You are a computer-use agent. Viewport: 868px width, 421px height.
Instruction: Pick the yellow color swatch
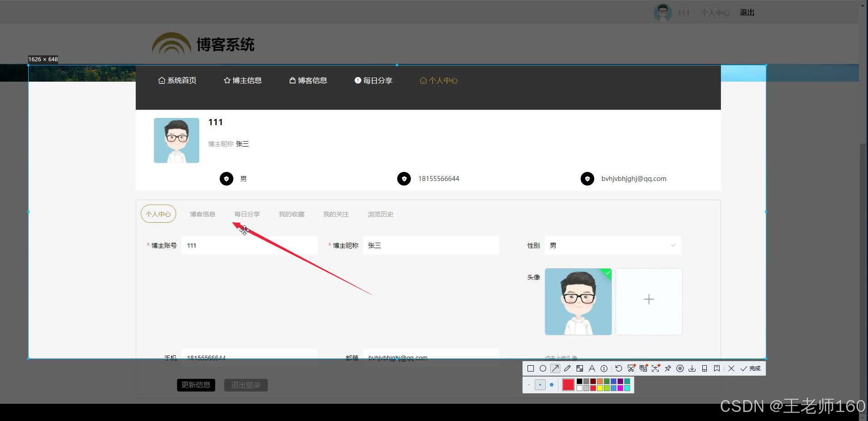600,388
